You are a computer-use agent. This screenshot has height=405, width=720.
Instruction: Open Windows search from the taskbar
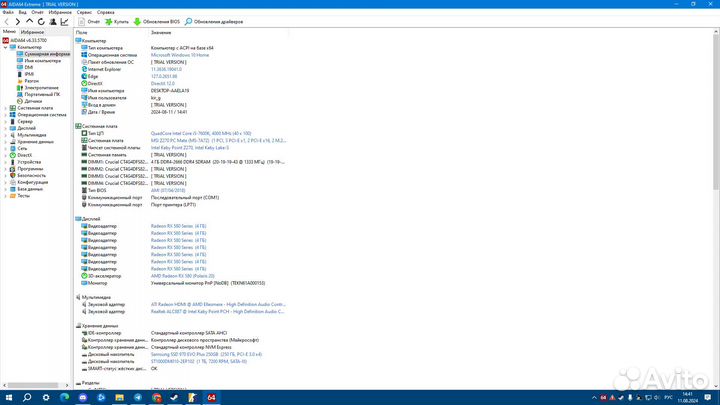(27, 398)
